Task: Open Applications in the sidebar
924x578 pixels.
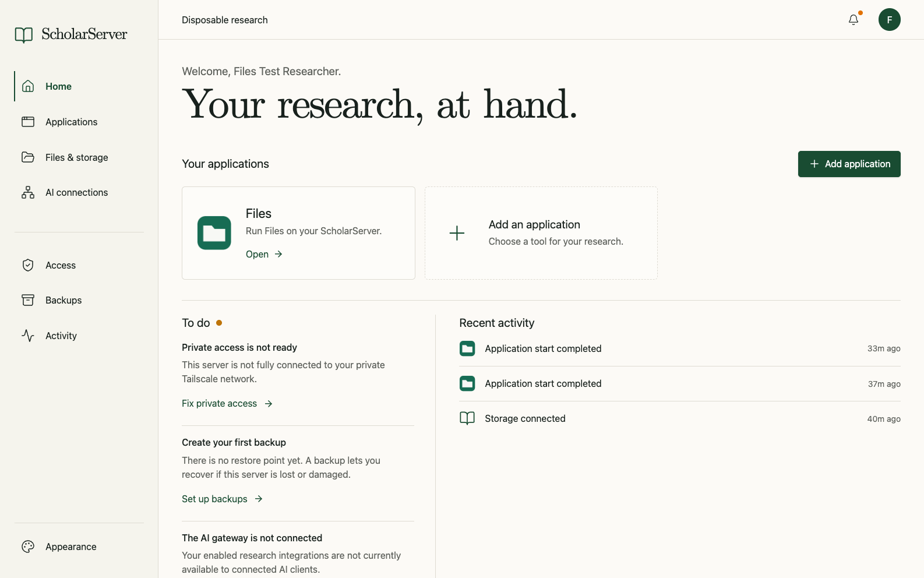Action: (x=71, y=122)
